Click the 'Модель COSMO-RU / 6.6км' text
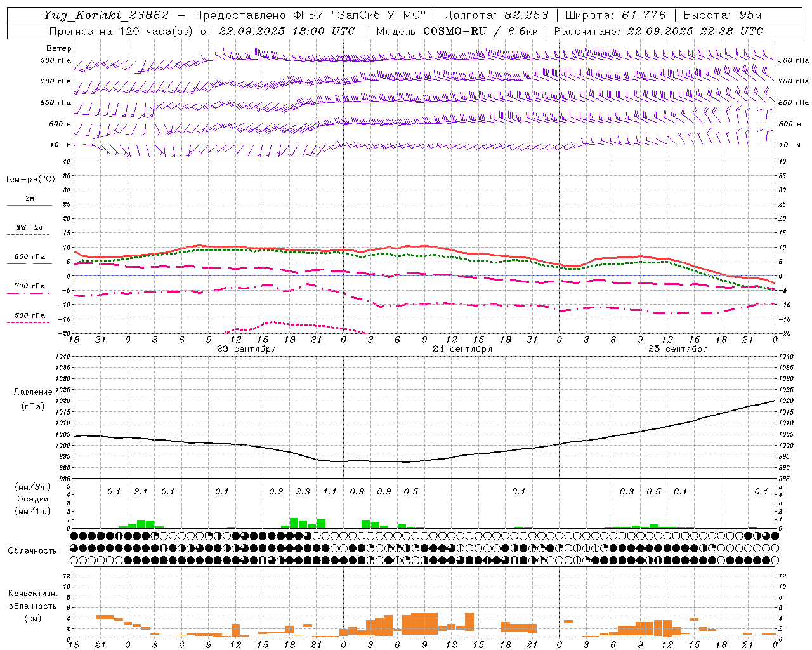Viewport: 812px width, 650px height. [457, 31]
